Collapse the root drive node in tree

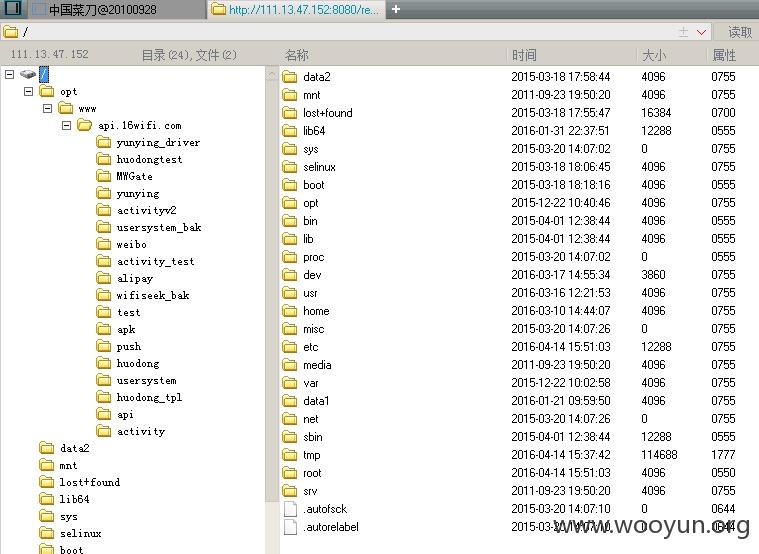tap(10, 75)
